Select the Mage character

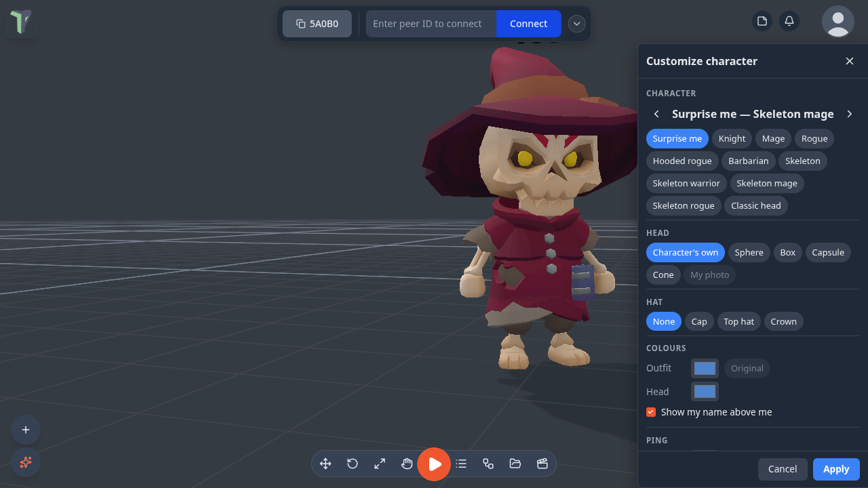tap(773, 138)
